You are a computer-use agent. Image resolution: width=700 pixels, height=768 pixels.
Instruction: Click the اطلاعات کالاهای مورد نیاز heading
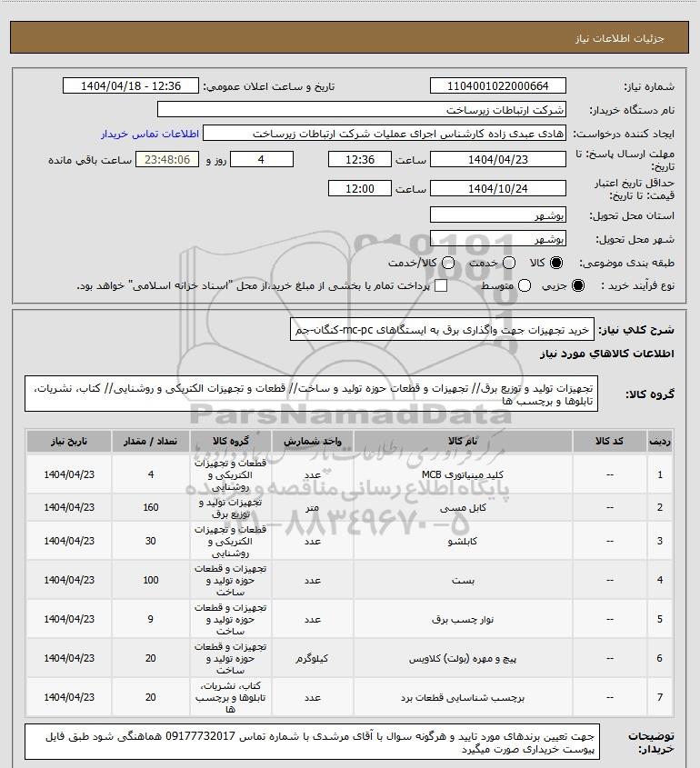(x=607, y=354)
